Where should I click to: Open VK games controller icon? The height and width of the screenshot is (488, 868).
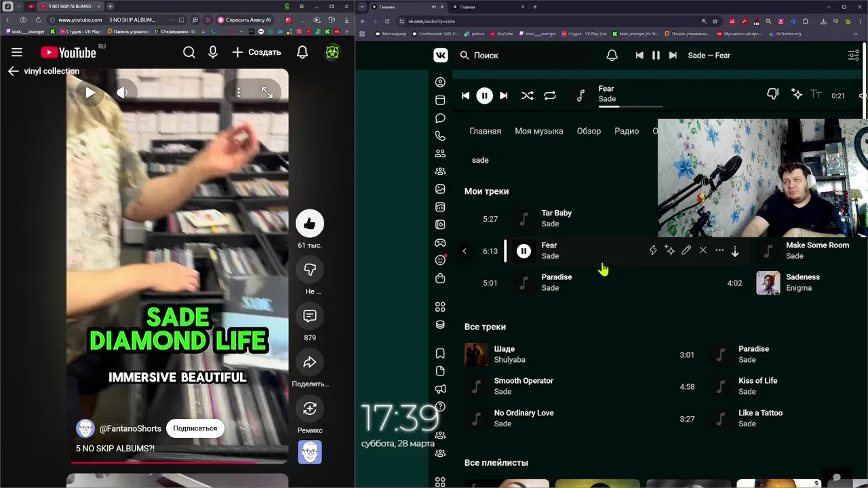[x=440, y=243]
